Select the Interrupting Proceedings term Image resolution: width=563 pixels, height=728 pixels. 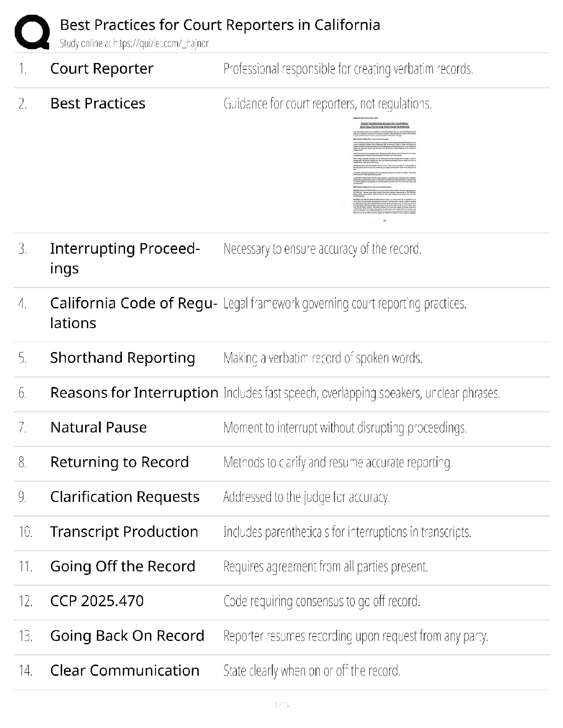pos(125,258)
